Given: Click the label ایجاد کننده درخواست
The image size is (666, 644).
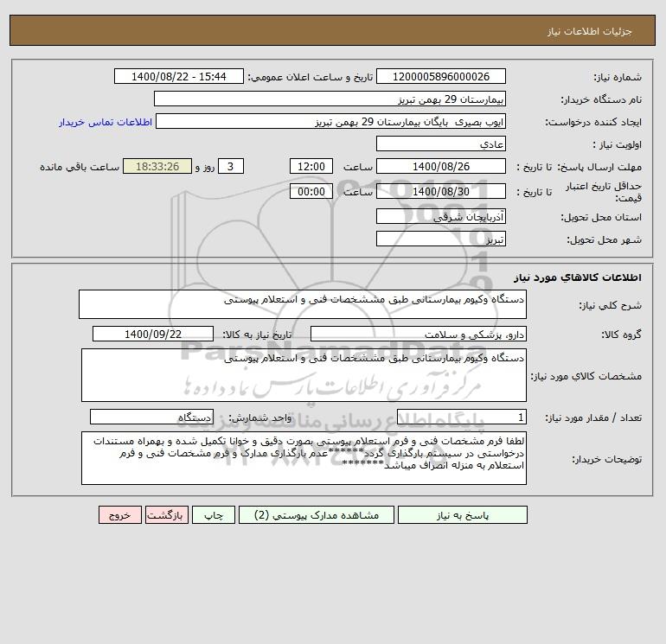Looking at the screenshot, I should 593,122.
